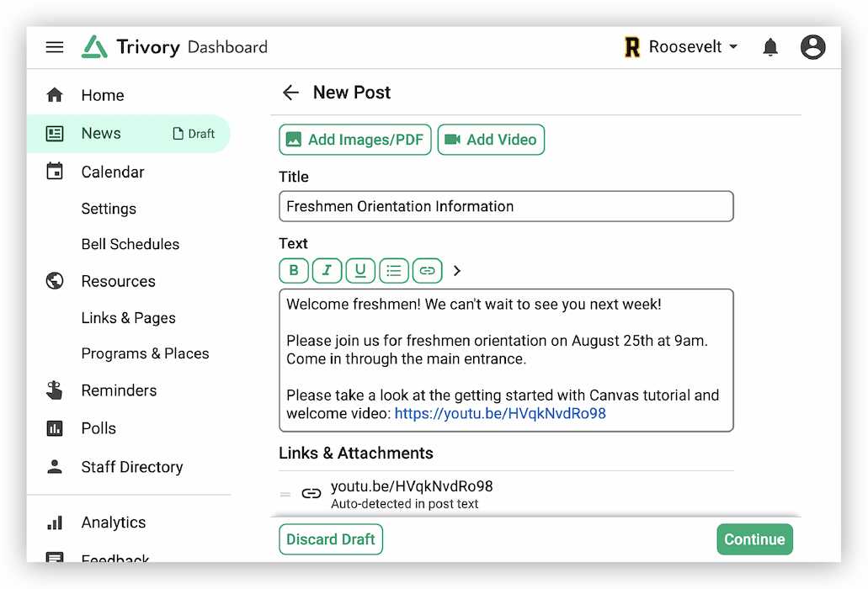Click the News newspaper icon
Viewport: 868px width, 589px height.
(55, 133)
